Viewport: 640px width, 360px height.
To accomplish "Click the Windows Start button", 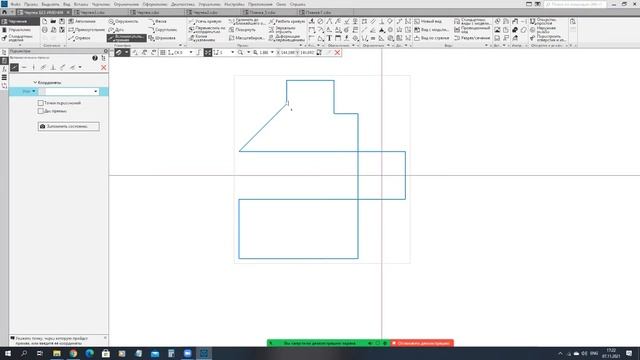I will click(x=8, y=353).
